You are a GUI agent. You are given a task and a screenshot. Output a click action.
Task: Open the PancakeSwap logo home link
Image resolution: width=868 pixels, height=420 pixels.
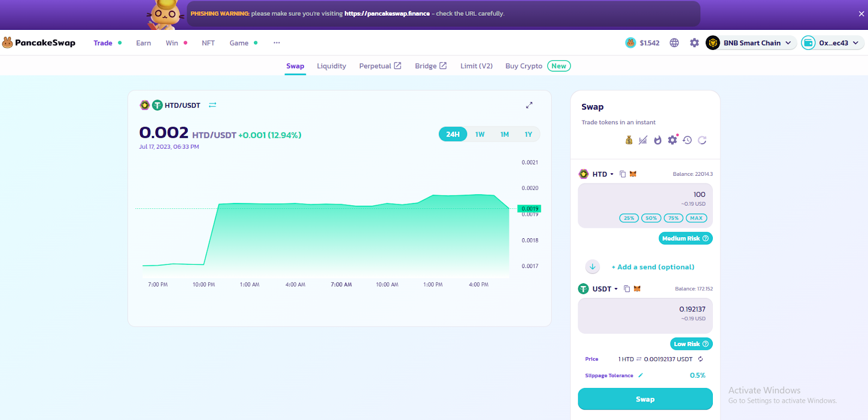pyautogui.click(x=39, y=43)
